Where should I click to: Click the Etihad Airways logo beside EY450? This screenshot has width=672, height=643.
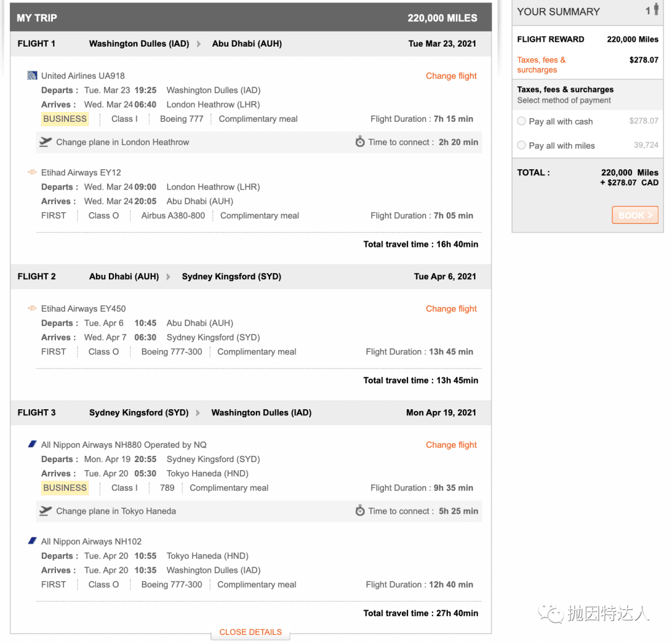[x=32, y=308]
